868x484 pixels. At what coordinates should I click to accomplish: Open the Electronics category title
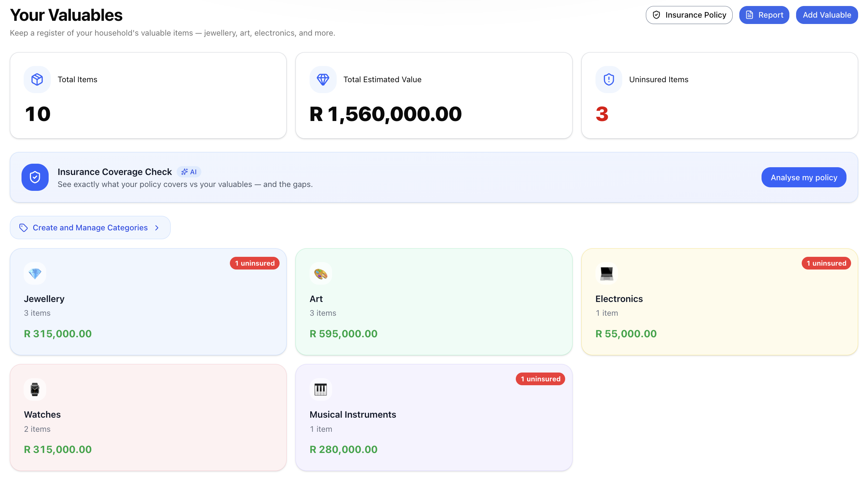[x=619, y=299]
